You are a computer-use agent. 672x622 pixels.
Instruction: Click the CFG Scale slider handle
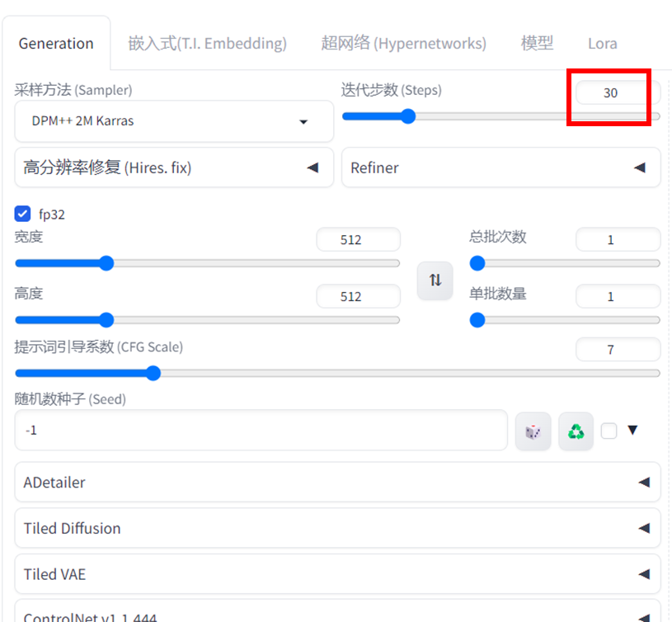click(153, 373)
